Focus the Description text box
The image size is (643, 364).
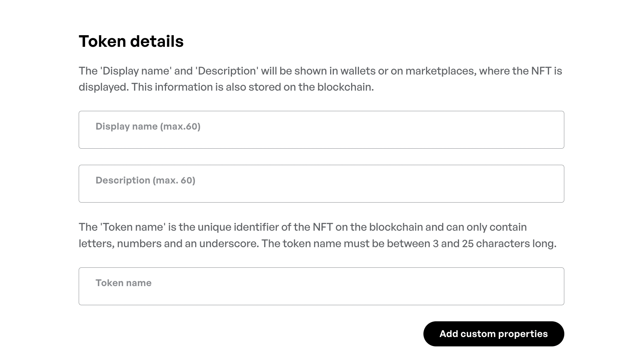pyautogui.click(x=321, y=183)
